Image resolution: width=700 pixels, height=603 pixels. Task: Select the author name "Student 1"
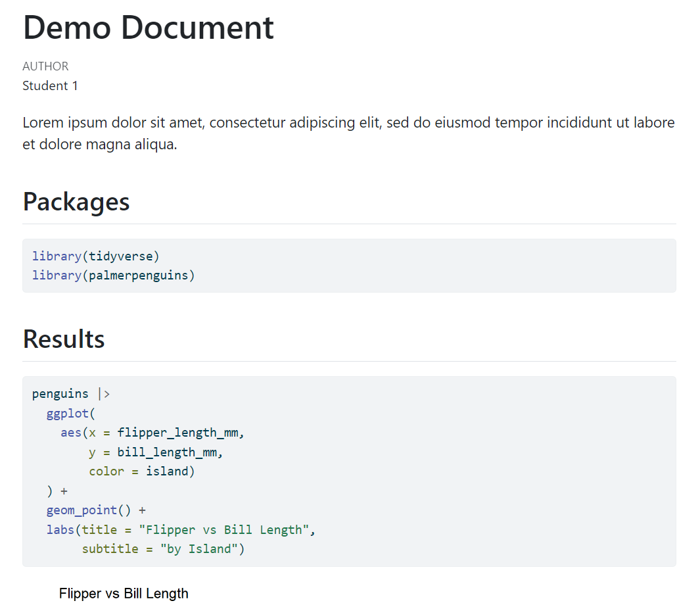50,86
